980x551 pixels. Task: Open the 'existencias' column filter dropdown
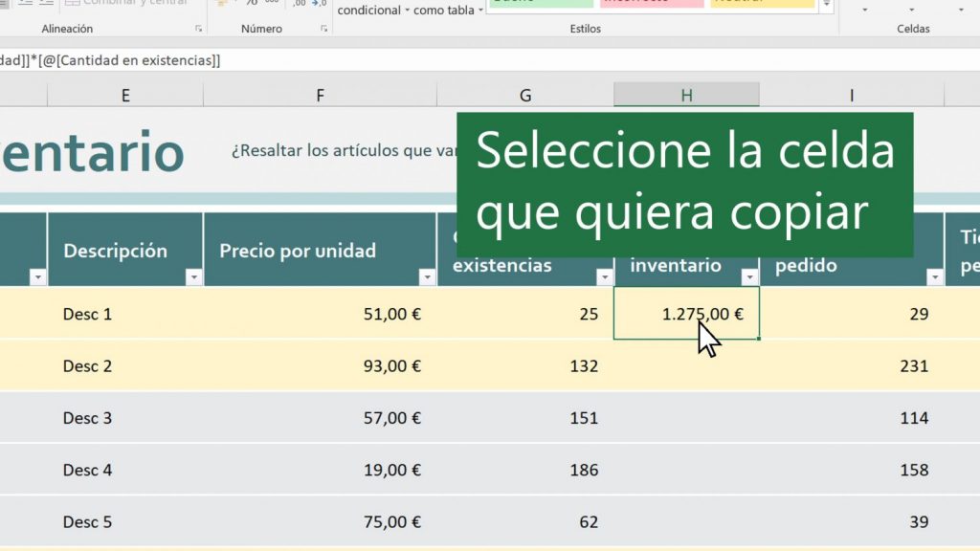605,276
